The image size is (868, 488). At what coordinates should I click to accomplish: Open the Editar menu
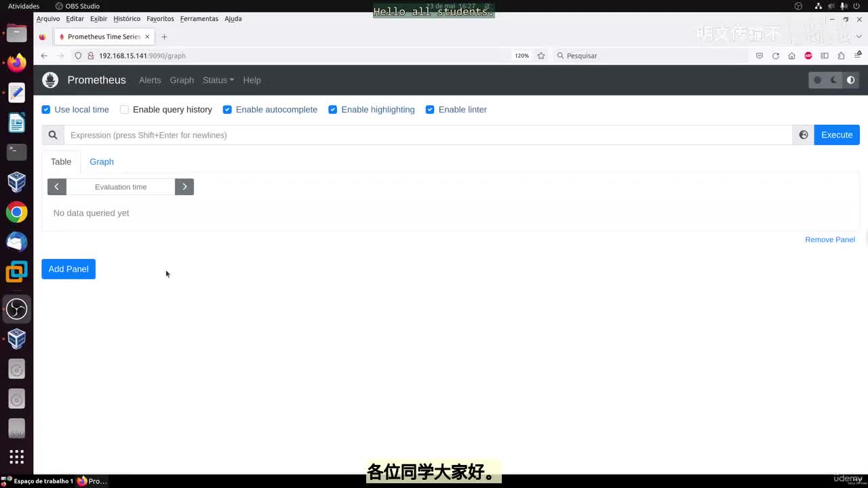(x=75, y=18)
